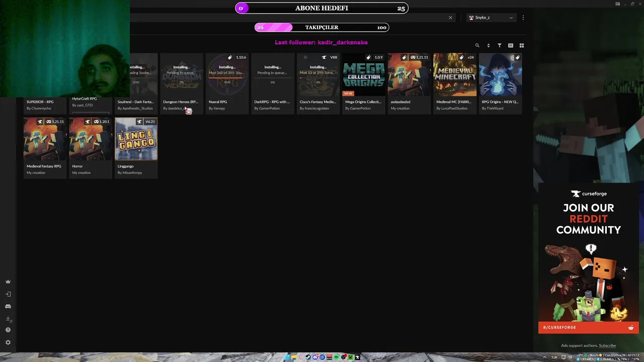Click the crown icon in left sidebar

(8, 282)
